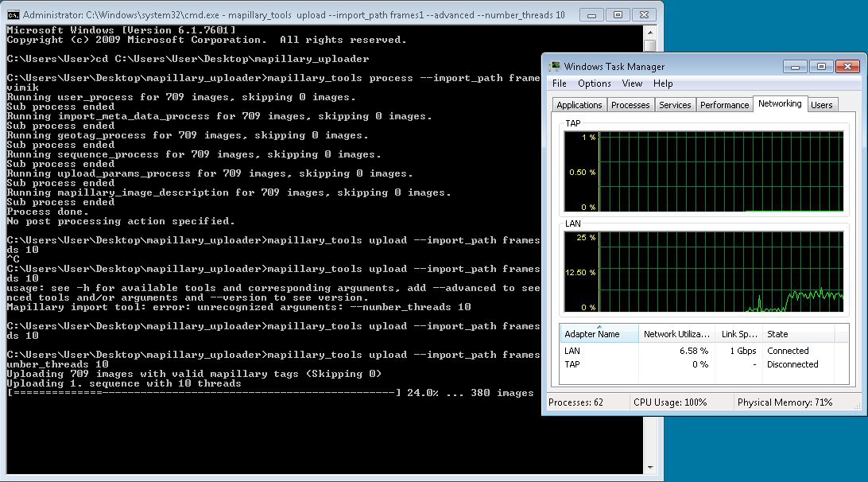Click the "cd C:\Users\User\Desktop\mapillary_uploader" command line

(188, 59)
